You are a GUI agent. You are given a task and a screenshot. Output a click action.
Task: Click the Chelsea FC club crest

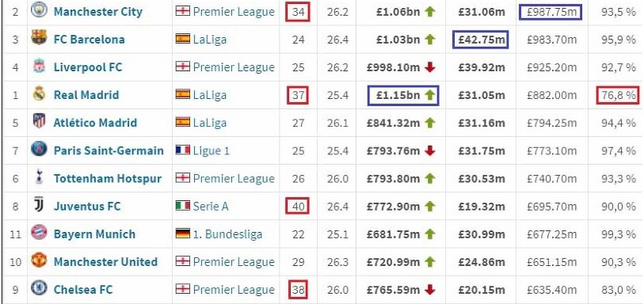39,289
